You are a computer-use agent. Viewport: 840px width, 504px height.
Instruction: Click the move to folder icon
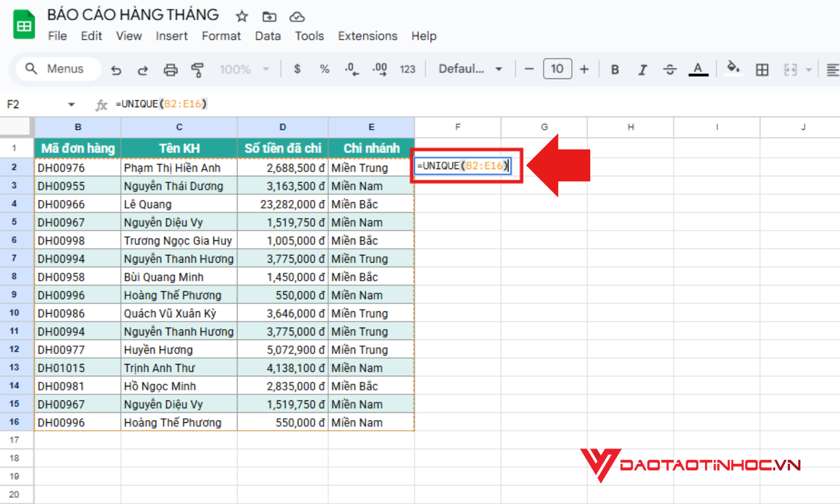tap(269, 17)
